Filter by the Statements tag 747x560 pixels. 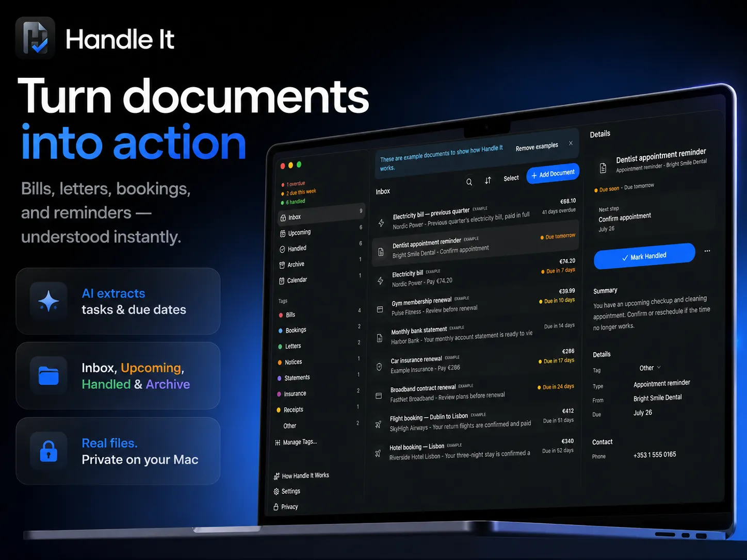318,376
